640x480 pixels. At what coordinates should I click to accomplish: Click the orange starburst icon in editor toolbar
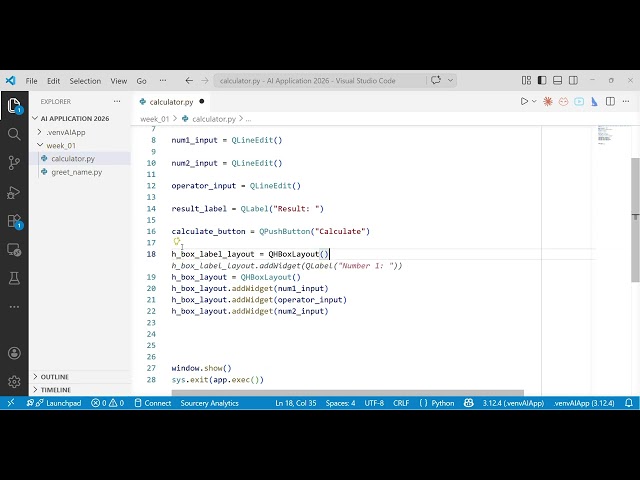(548, 101)
